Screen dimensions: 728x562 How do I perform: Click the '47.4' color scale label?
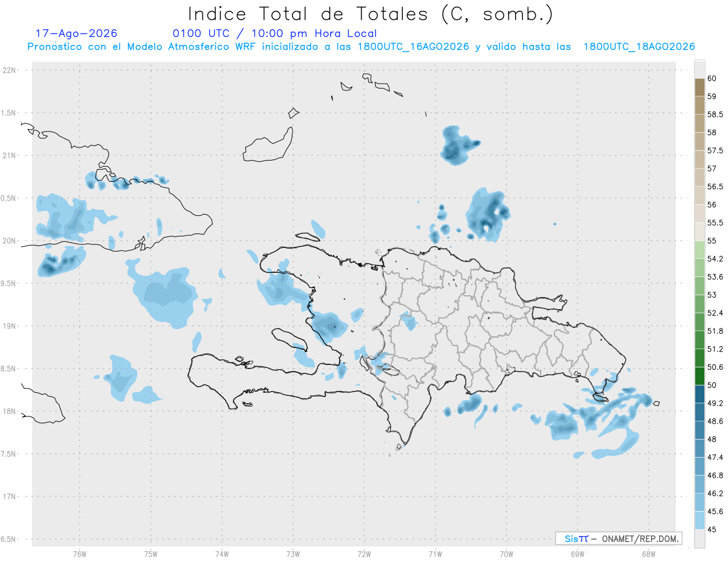click(x=715, y=457)
